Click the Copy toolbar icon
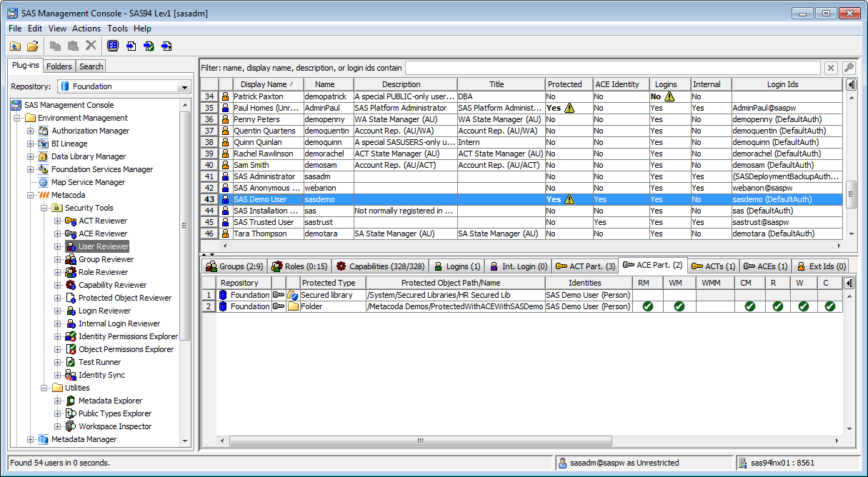Viewport: 868px width, 477px height. click(56, 46)
